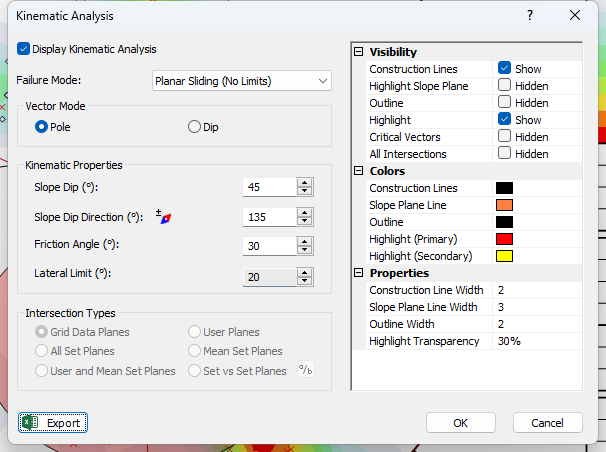This screenshot has height=452, width=606.
Task: Confirm with the OK button
Action: click(x=461, y=423)
